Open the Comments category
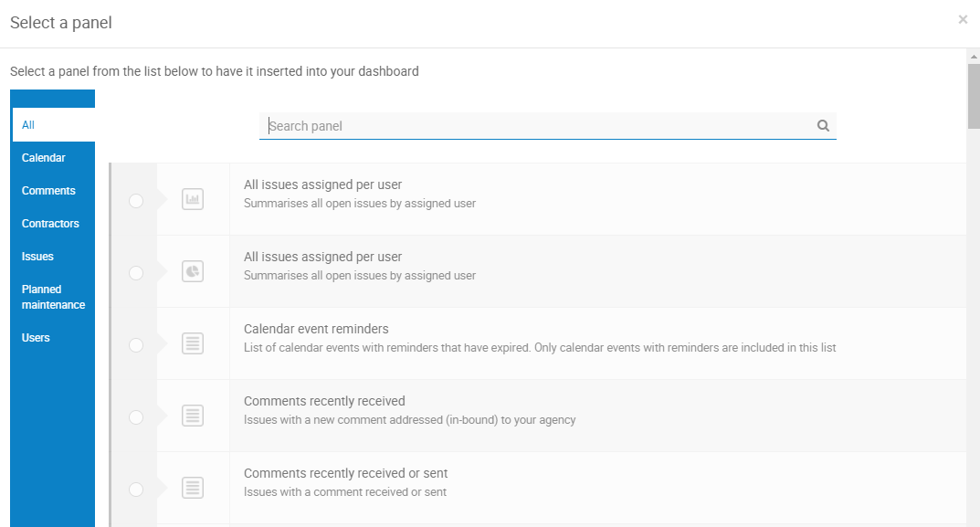The height and width of the screenshot is (527, 980). tap(47, 190)
